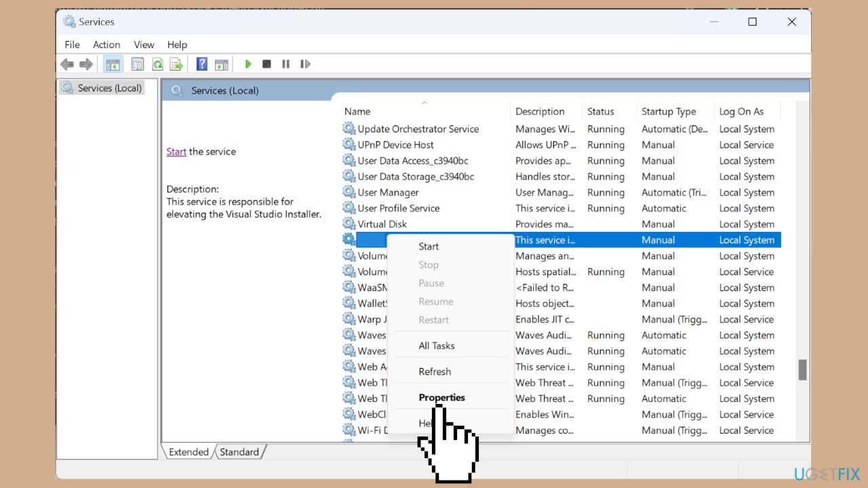Open the toolbar Properties sheet icon
Screen dimensions: 868x488
(x=138, y=64)
